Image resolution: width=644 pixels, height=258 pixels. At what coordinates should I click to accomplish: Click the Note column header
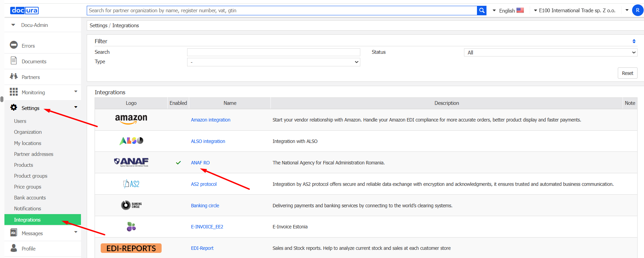coord(630,103)
